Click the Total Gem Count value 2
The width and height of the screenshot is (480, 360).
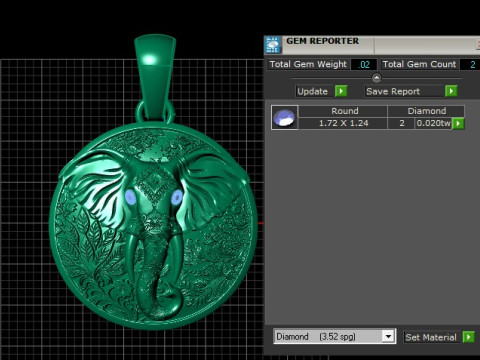(x=470, y=64)
